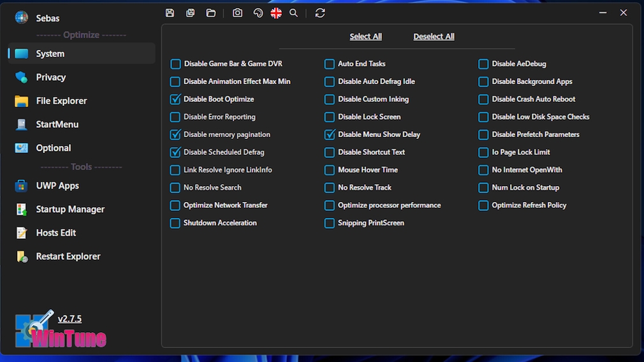644x362 pixels.
Task: Uncheck Disable Menu Show Delay checkbox
Action: [330, 134]
